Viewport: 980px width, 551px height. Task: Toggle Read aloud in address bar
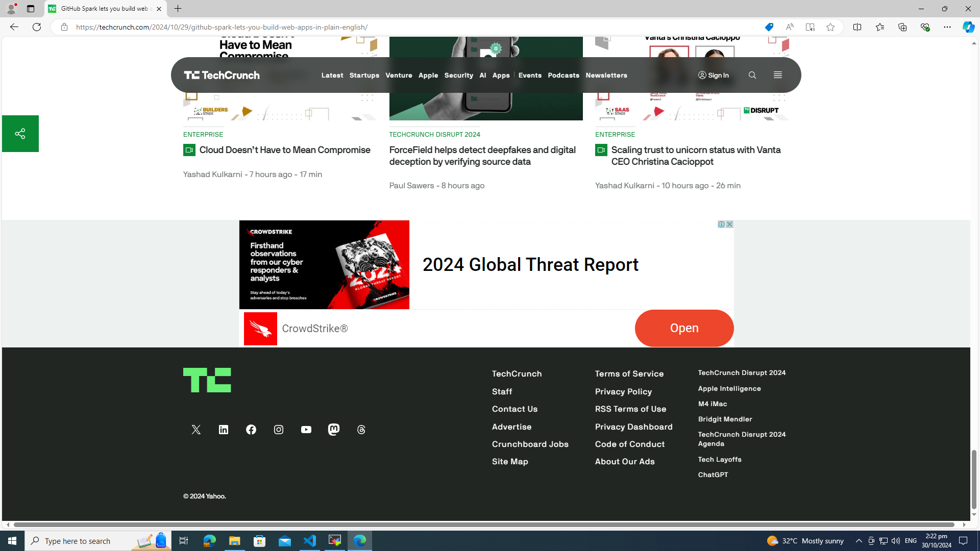tap(790, 27)
